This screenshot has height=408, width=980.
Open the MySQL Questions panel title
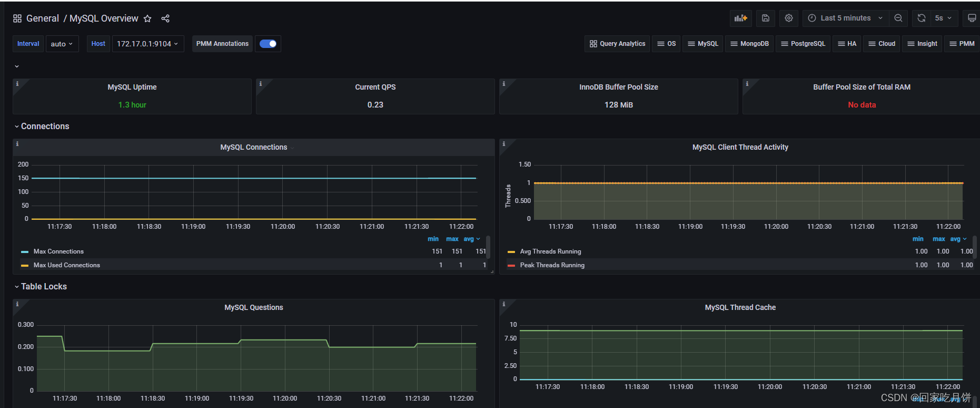(254, 307)
